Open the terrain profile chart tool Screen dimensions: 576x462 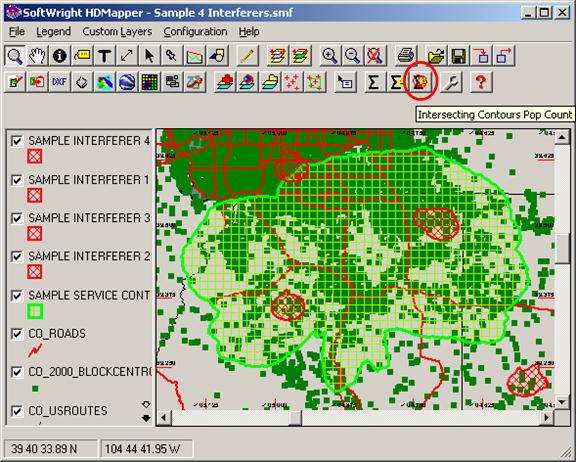(x=194, y=56)
